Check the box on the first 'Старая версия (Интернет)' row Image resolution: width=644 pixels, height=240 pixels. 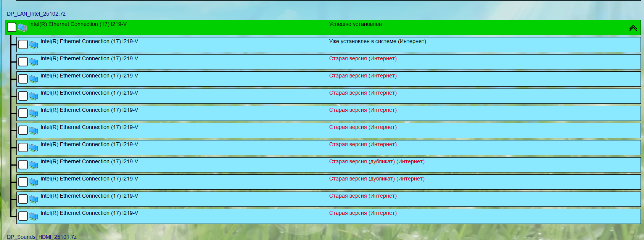(23, 62)
